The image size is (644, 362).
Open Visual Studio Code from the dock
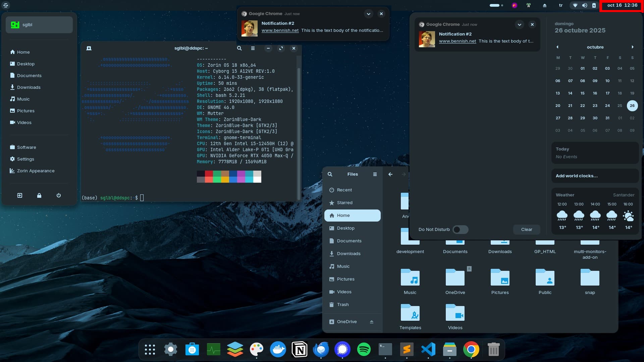point(428,350)
